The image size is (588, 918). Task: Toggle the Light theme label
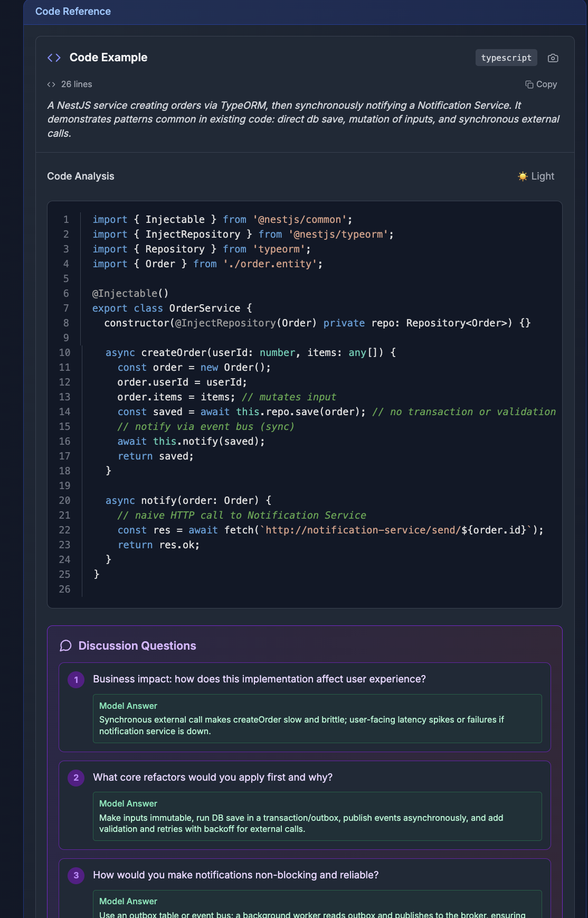542,176
